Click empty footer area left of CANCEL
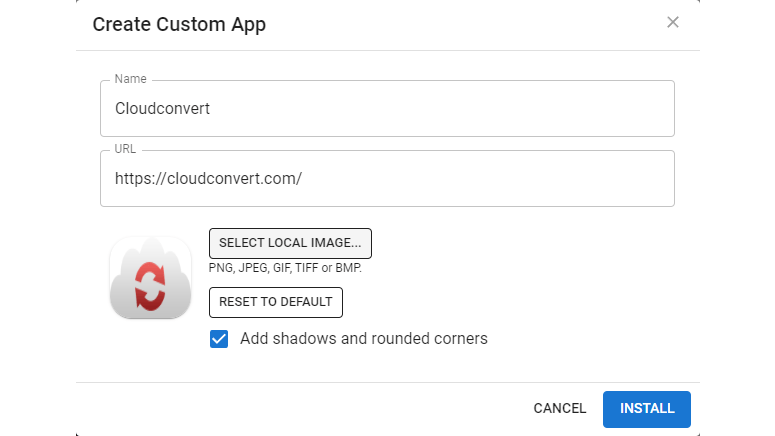This screenshot has height=436, width=775. click(x=300, y=408)
